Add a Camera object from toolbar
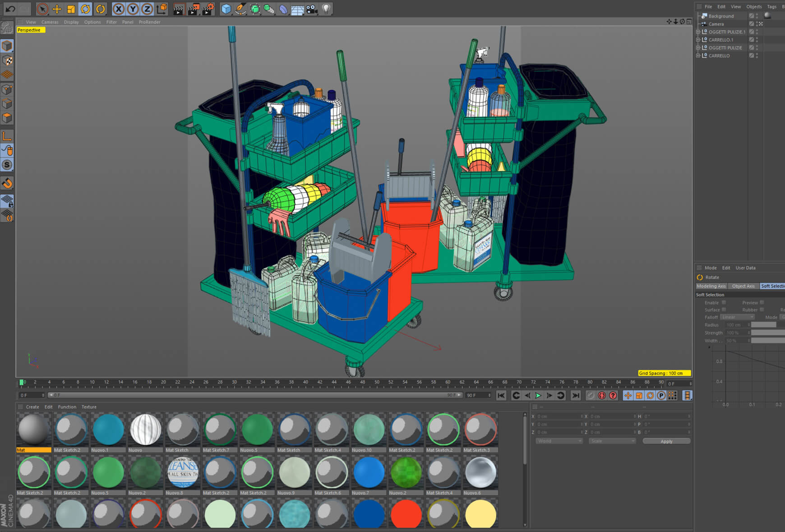The height and width of the screenshot is (532, 785). click(x=312, y=9)
